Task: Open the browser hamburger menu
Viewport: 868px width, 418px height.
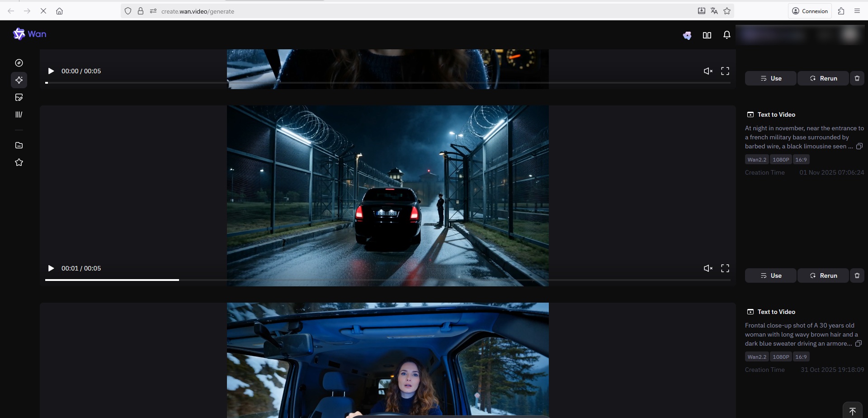Action: 857,11
